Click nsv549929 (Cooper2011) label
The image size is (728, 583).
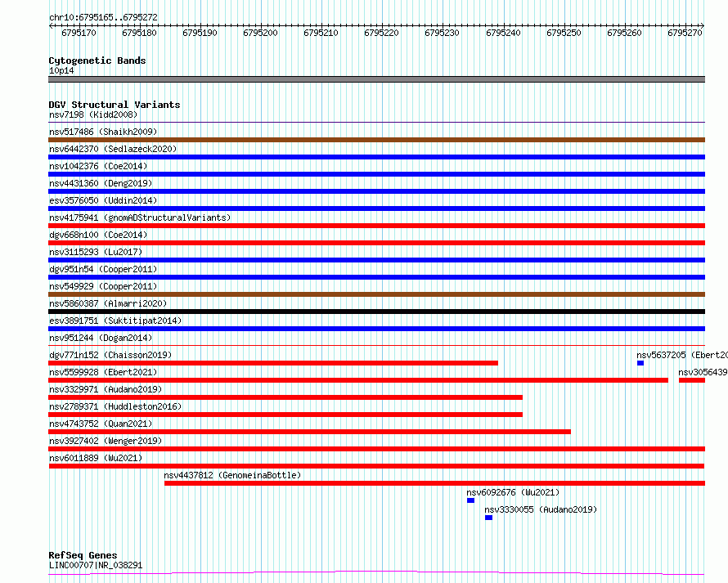(x=103, y=286)
